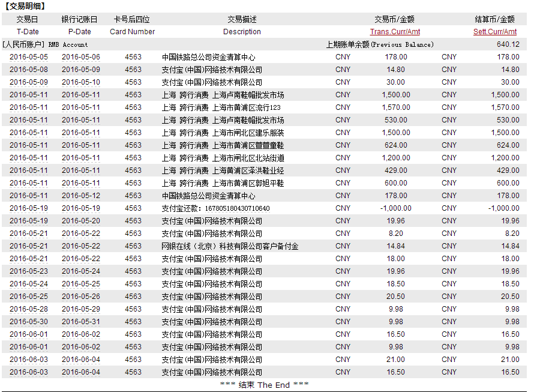The width and height of the screenshot is (534, 392).
Task: Click the 人民币账户 RMB Account label
Action: pos(45,44)
